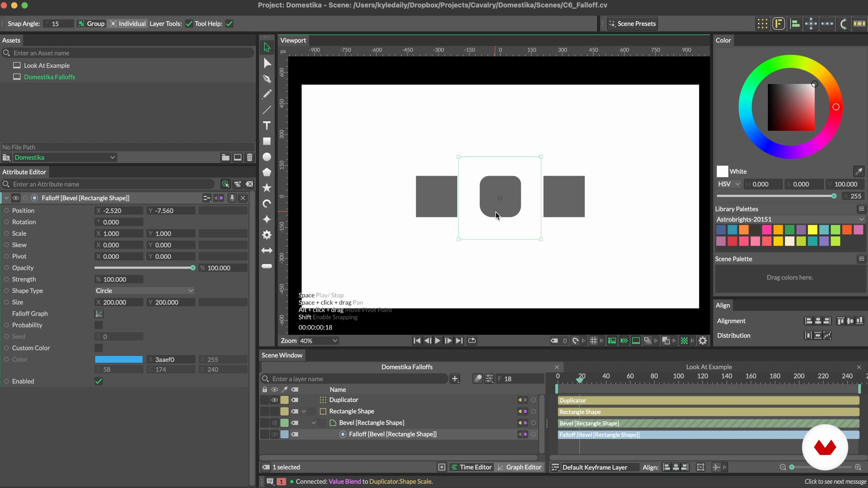868x488 pixels.
Task: Open the Align panel tab
Action: click(x=723, y=305)
